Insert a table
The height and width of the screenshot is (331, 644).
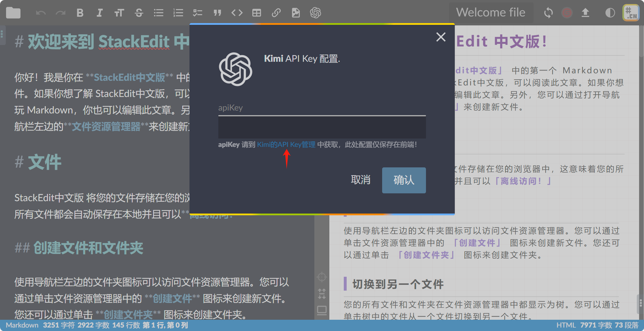coord(256,13)
